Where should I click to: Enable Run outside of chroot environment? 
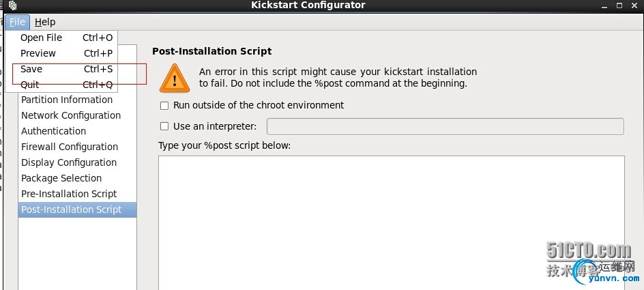(164, 106)
